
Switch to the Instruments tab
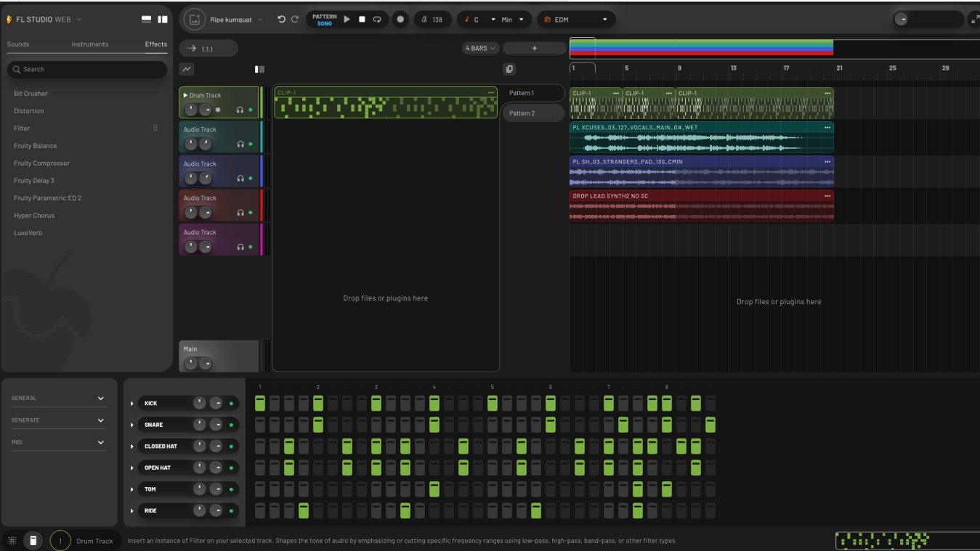(90, 44)
